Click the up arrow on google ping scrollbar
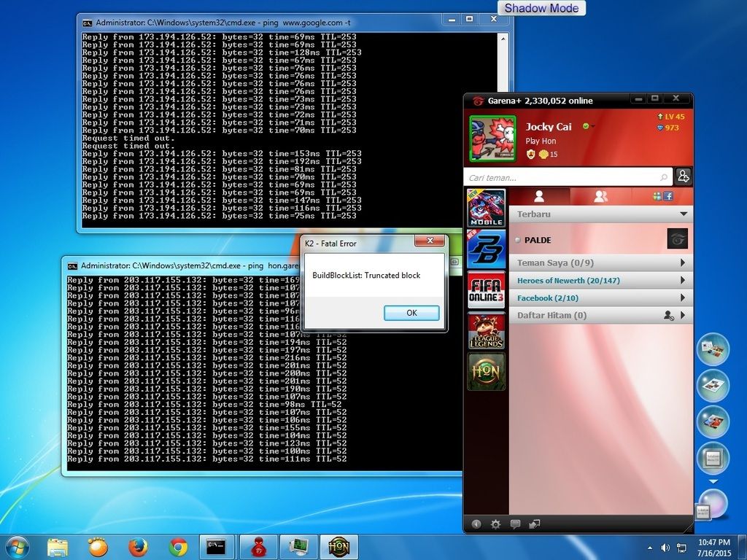 pos(503,38)
